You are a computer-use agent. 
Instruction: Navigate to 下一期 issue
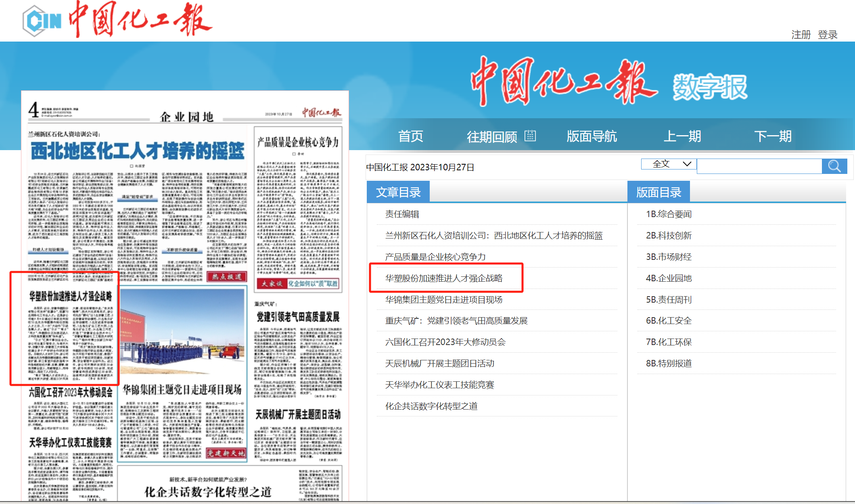click(x=773, y=136)
